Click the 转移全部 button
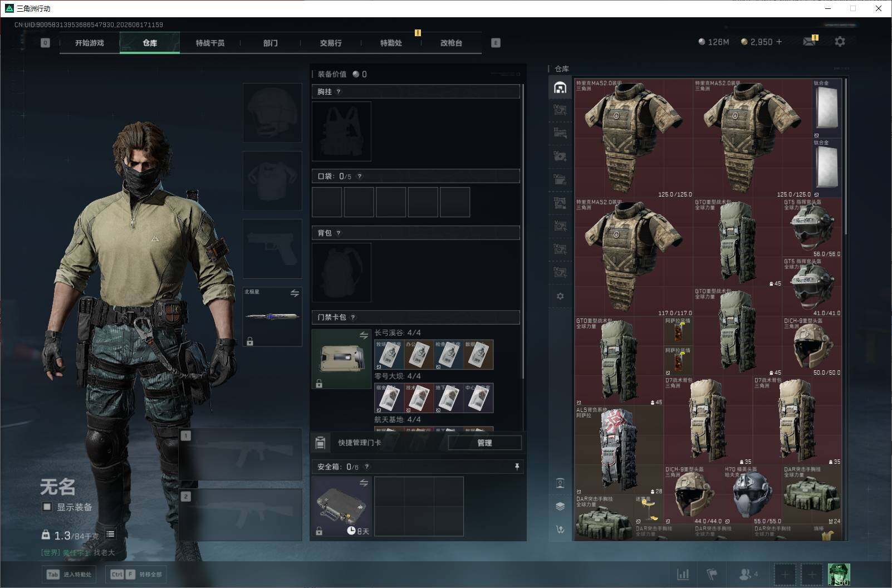Viewport: 892px width, 588px height. point(136,574)
